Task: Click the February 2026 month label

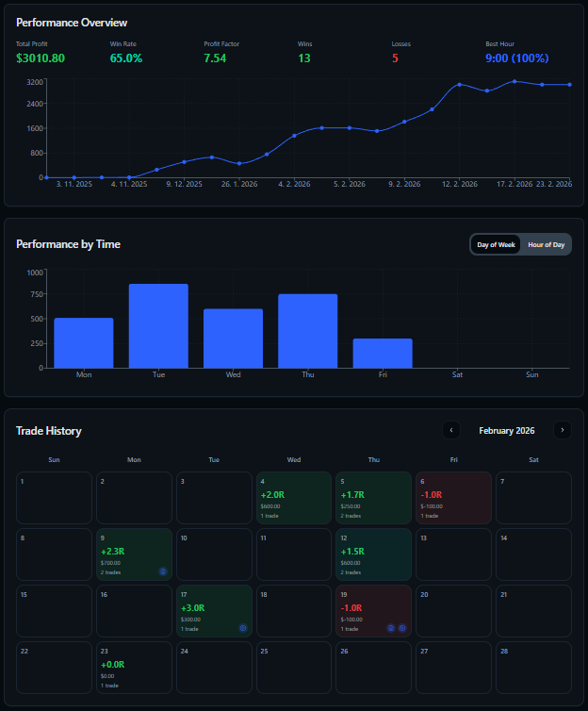Action: (506, 431)
